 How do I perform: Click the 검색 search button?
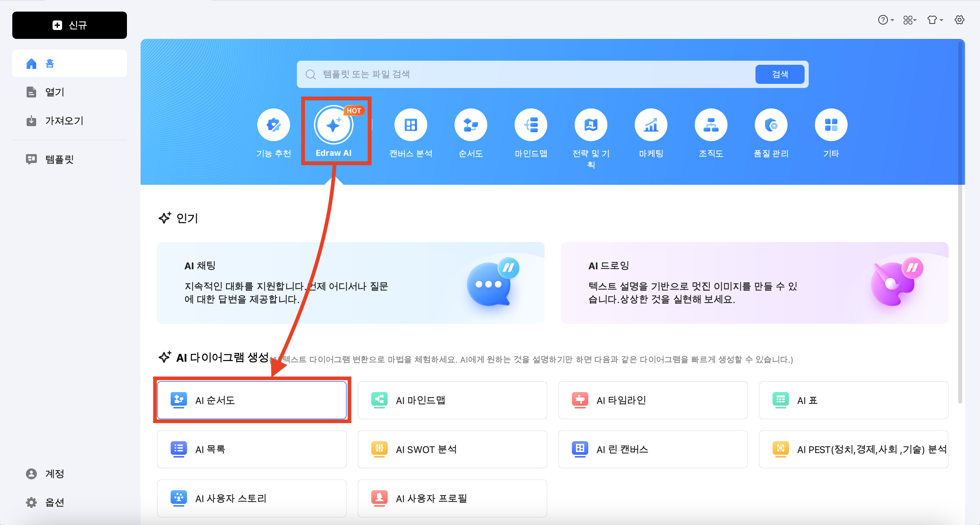pyautogui.click(x=779, y=74)
